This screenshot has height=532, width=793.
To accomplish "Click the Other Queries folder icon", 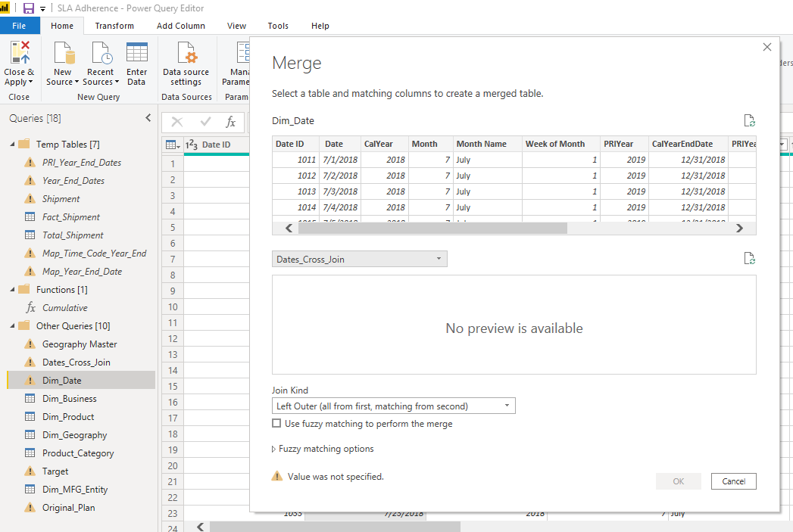I will 23,326.
